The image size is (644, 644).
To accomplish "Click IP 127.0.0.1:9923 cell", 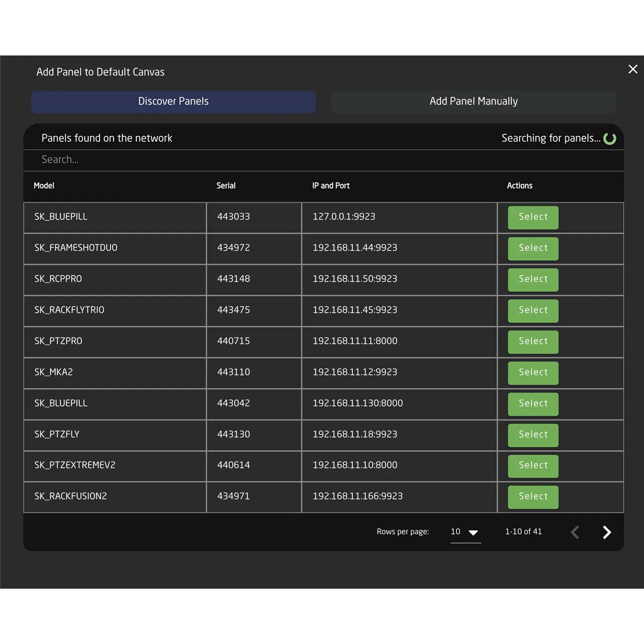I will (399, 217).
